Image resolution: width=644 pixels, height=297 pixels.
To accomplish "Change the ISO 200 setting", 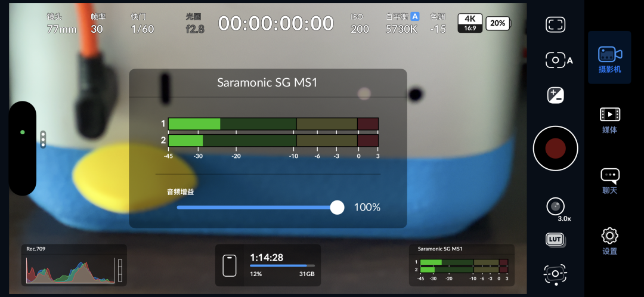I will [x=360, y=23].
